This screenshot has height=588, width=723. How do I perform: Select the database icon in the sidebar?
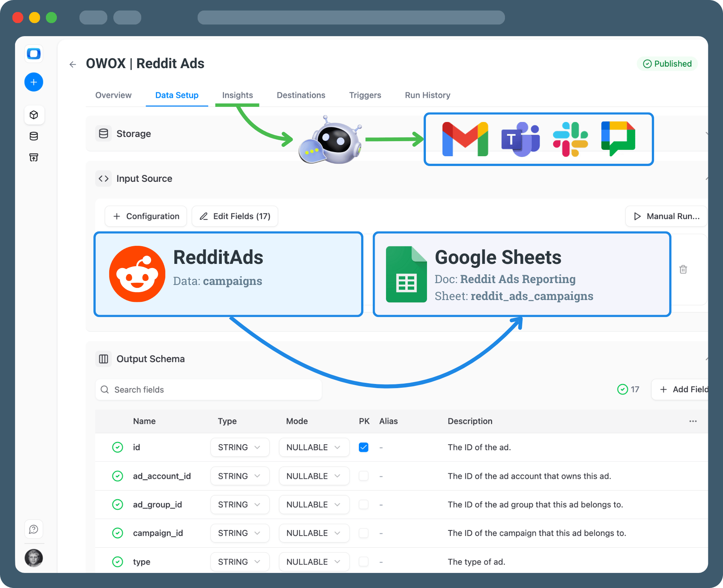[34, 136]
